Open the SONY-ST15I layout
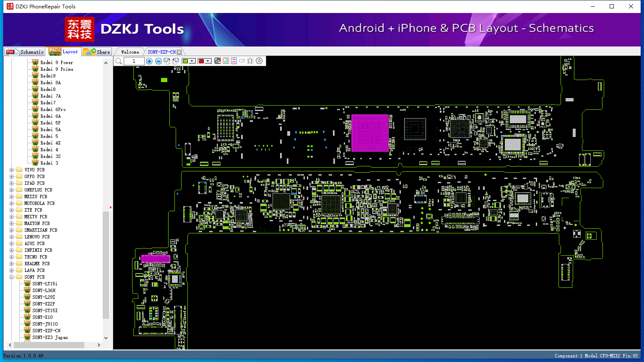Image resolution: width=644 pixels, height=362 pixels. [x=45, y=310]
